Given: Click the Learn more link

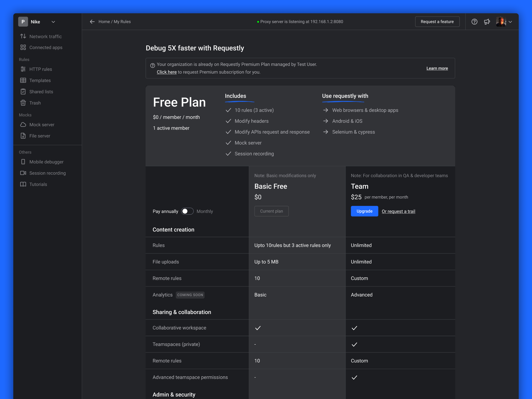Looking at the screenshot, I should [x=437, y=68].
